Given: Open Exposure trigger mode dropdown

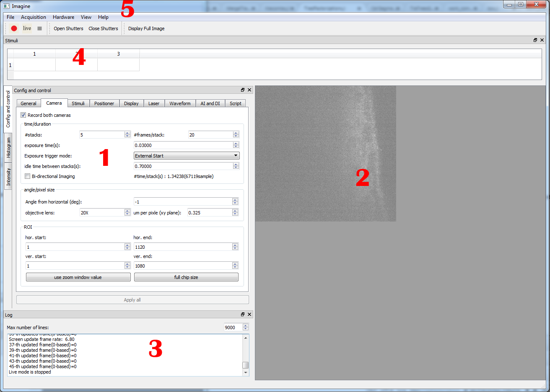Looking at the screenshot, I should [187, 156].
